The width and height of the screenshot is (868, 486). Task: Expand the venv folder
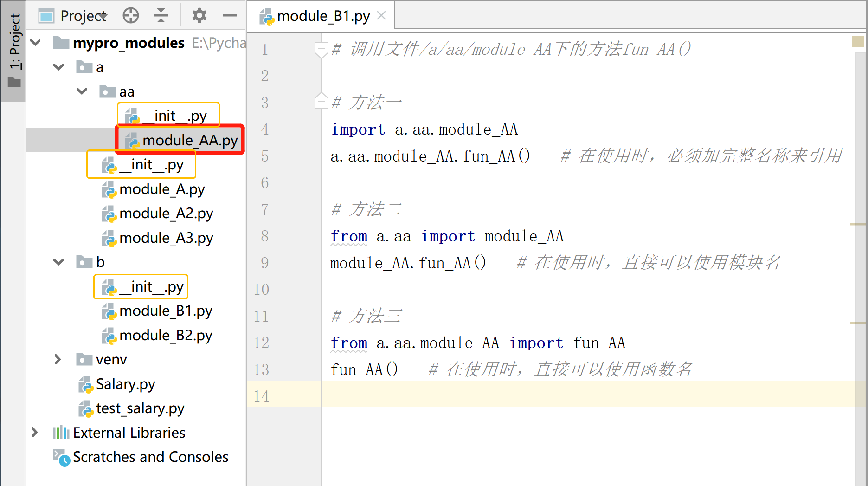[x=58, y=359]
